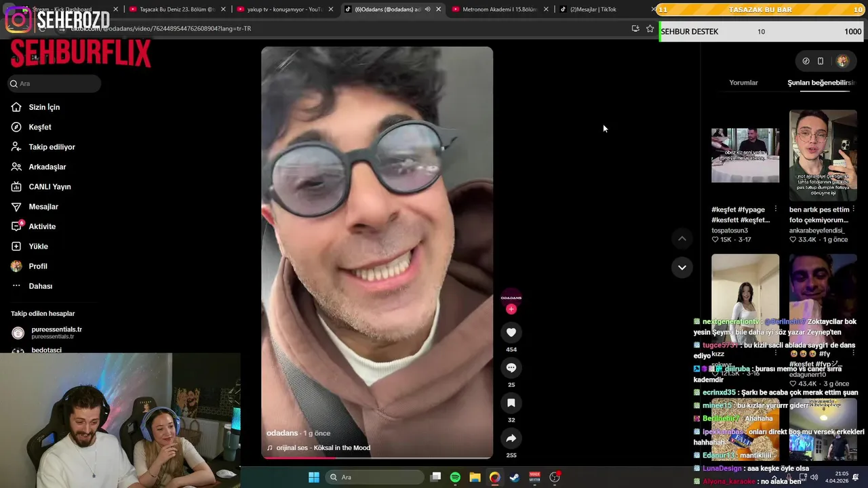This screenshot has width=868, height=488.
Task: Switch to the Şunları beğenebilirsin tab
Action: (821, 83)
